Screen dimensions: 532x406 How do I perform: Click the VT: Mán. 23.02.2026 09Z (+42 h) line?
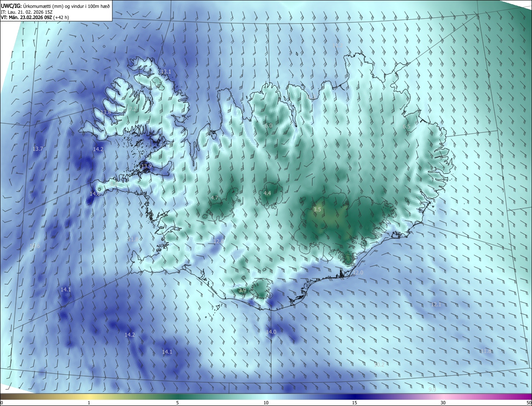point(35,17)
